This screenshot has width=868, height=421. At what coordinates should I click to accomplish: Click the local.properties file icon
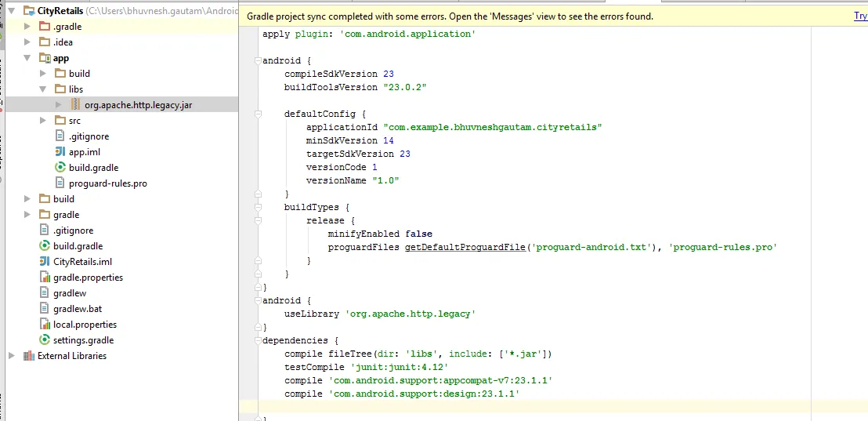tap(45, 324)
